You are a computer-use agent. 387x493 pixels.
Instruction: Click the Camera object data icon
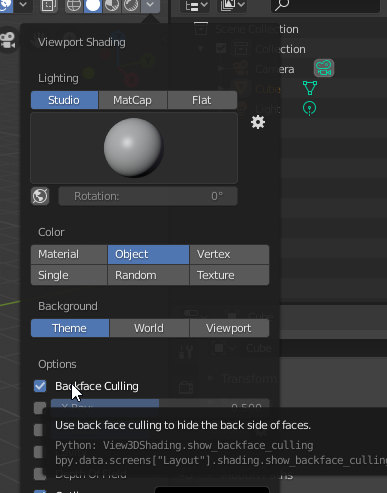click(324, 68)
